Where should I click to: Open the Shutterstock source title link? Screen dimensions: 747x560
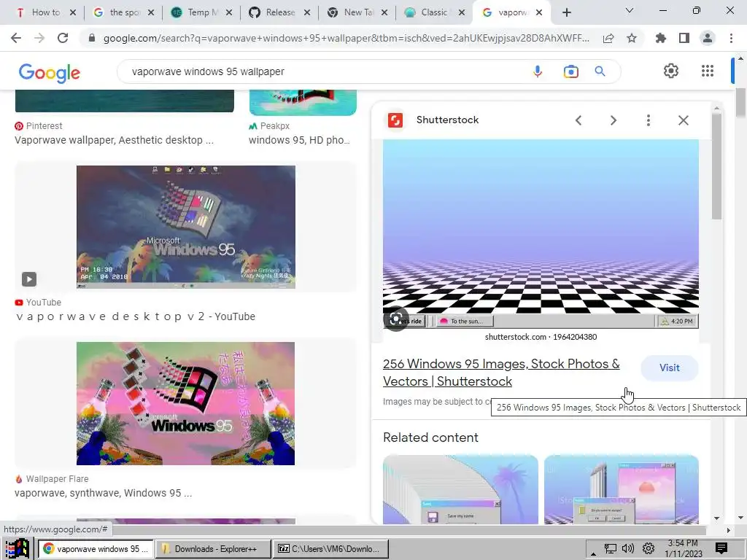(447, 120)
